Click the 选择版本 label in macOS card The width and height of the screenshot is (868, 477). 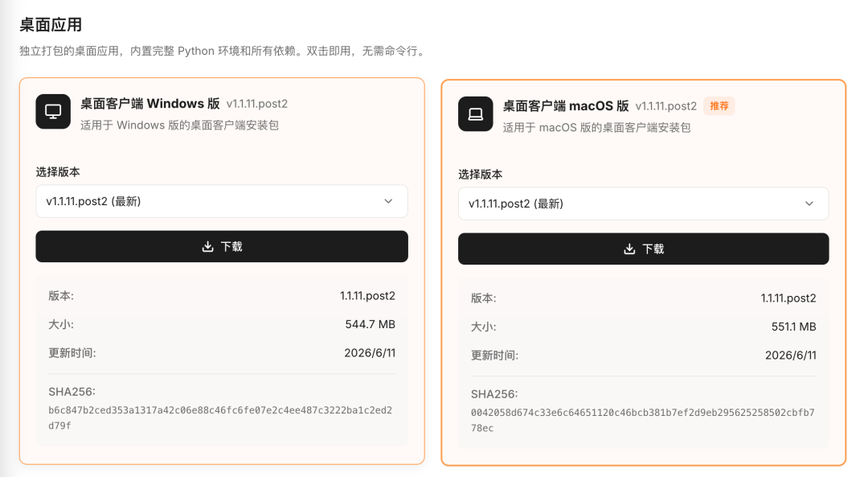481,174
